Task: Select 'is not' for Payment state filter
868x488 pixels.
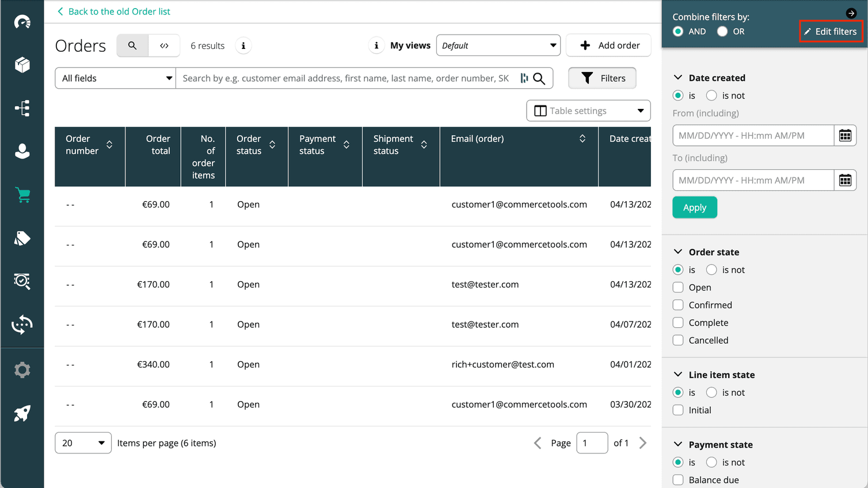Action: 711,462
